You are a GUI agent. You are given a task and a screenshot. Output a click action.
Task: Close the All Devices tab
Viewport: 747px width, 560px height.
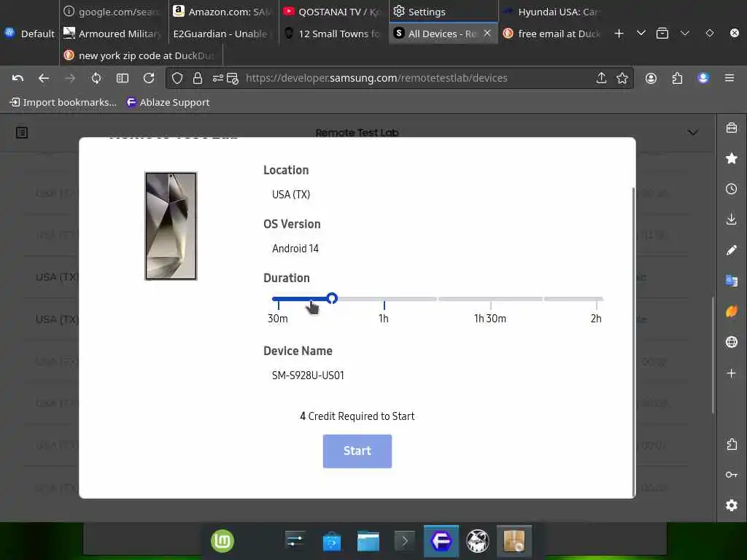[487, 34]
